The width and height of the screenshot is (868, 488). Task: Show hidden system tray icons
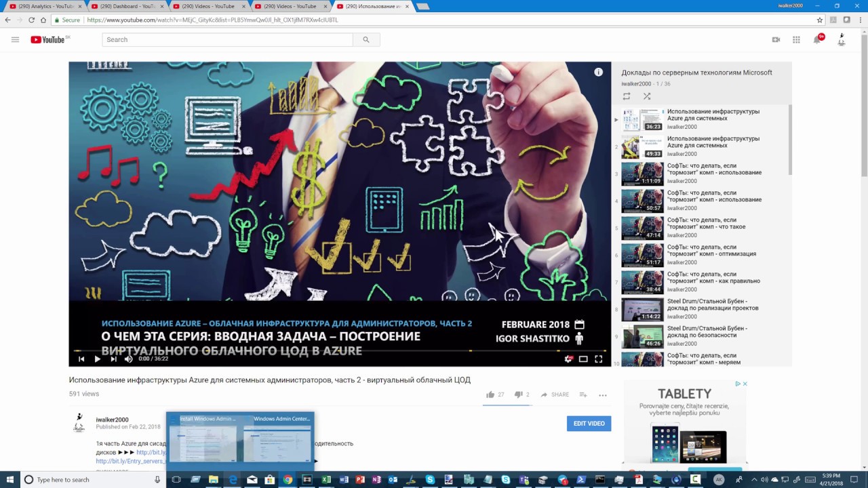(753, 479)
